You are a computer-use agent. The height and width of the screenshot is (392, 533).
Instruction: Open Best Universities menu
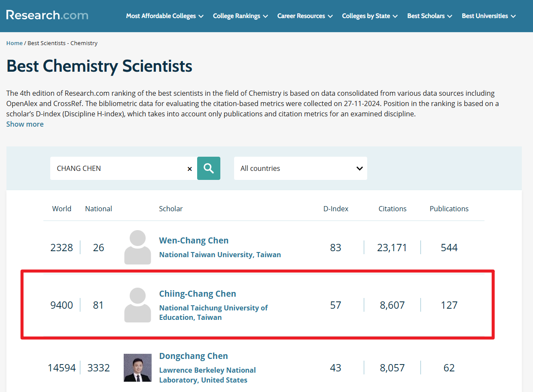pos(489,16)
